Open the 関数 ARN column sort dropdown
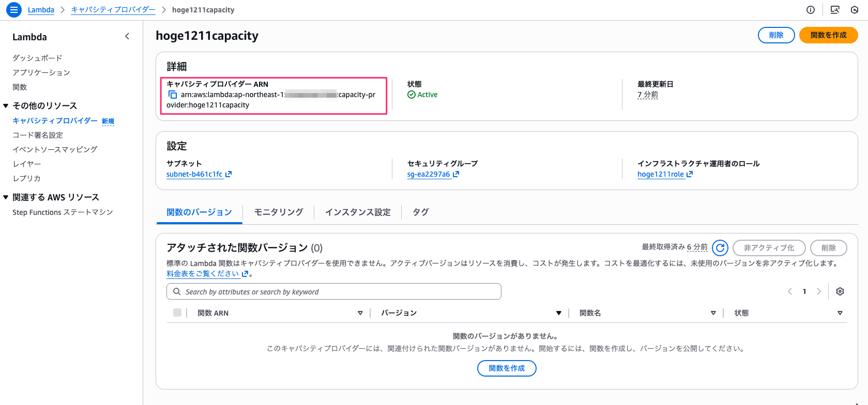 click(360, 313)
